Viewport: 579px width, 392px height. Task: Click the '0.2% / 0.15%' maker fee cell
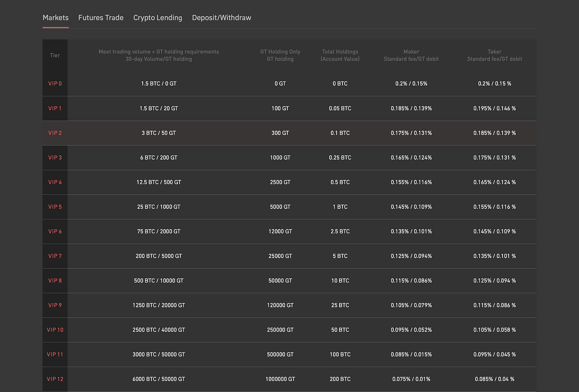point(412,84)
